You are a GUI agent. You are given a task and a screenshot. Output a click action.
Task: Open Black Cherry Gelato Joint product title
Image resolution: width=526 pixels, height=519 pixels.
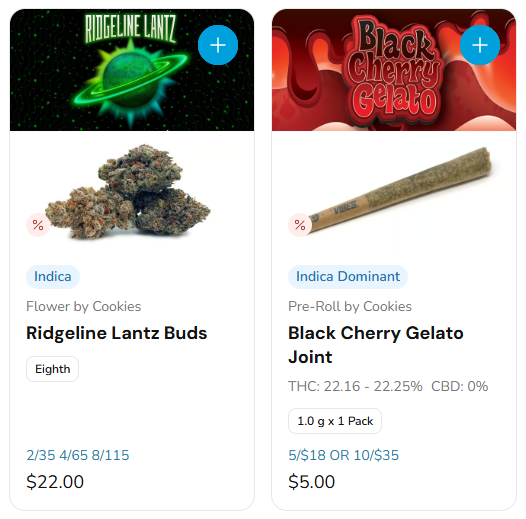[x=376, y=345]
